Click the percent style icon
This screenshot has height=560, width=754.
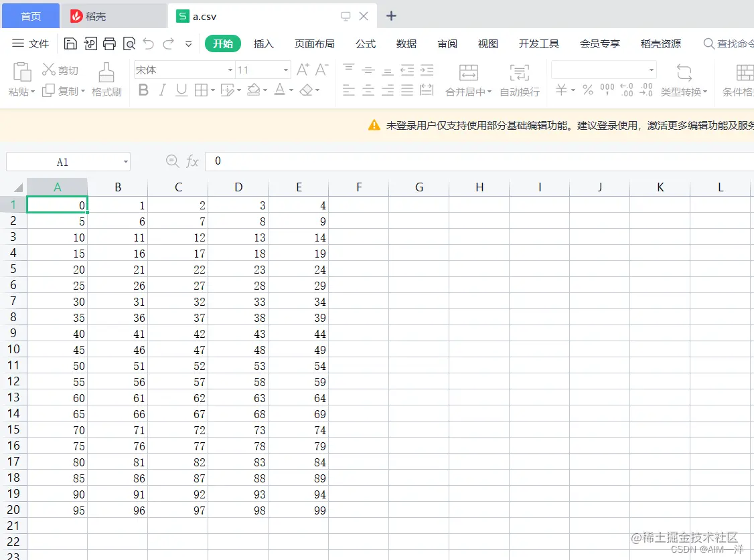[x=588, y=90]
